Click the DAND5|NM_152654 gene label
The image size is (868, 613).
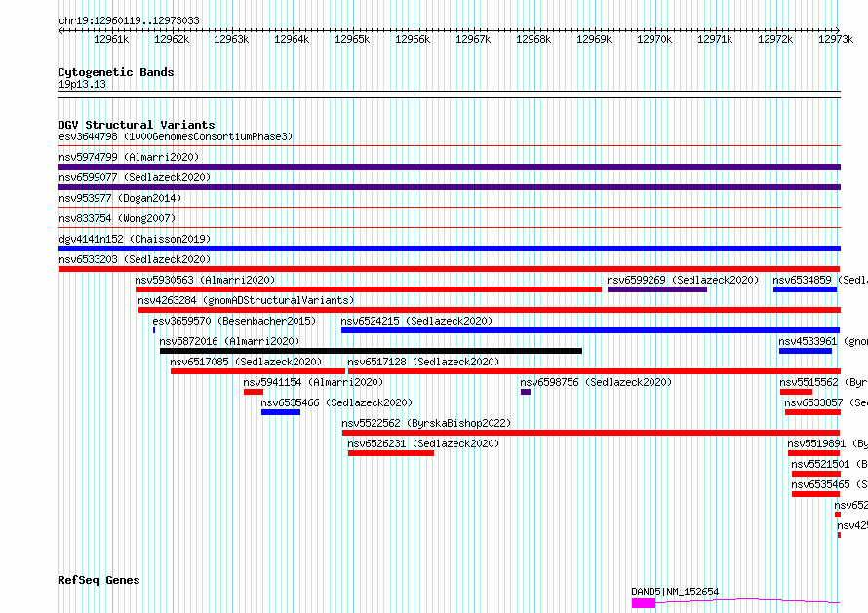click(x=675, y=592)
